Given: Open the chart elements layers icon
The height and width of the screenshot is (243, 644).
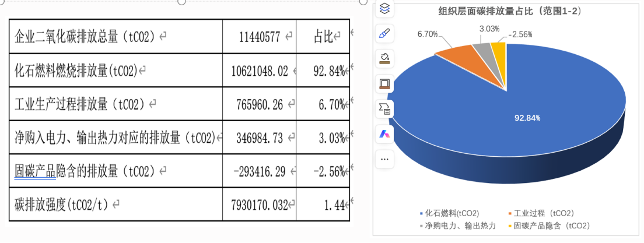Looking at the screenshot, I should (384, 8).
